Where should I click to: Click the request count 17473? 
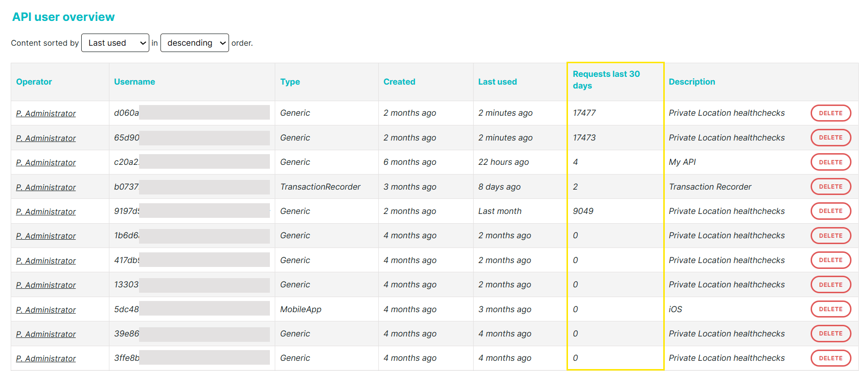click(x=584, y=138)
